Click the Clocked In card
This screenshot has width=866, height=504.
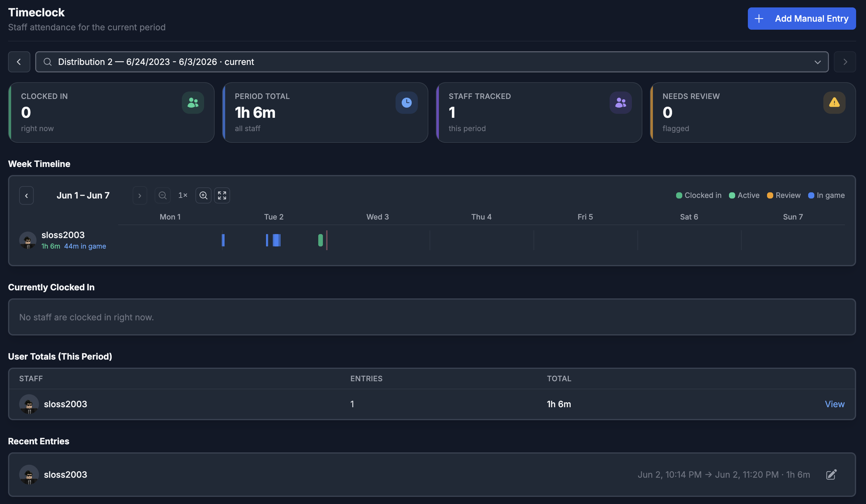[111, 112]
